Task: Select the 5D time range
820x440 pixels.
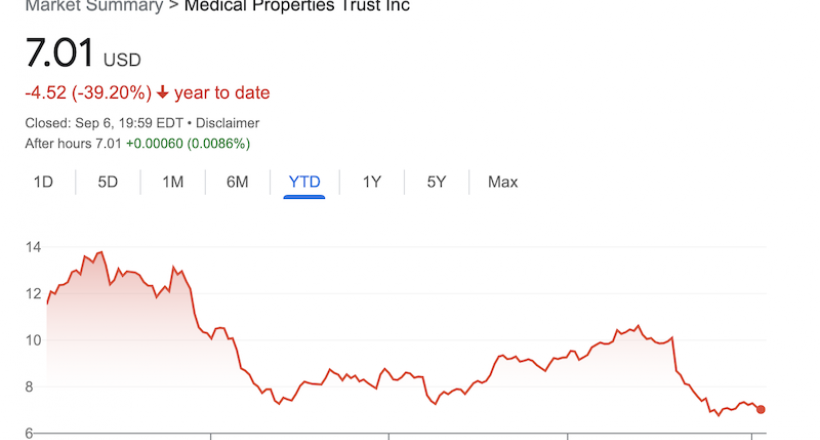Action: (x=108, y=182)
